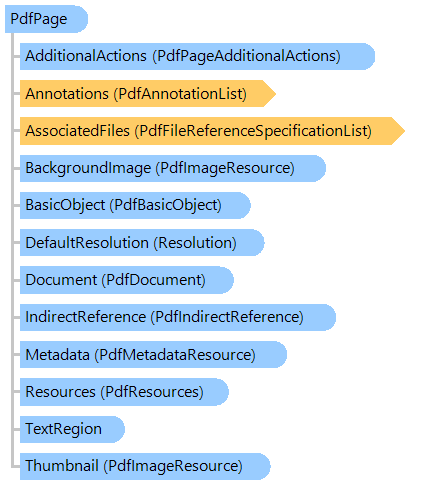Screen dimensions: 423x484
Task: Open Metadata (PdfMetadataResource) property
Action: [153, 355]
